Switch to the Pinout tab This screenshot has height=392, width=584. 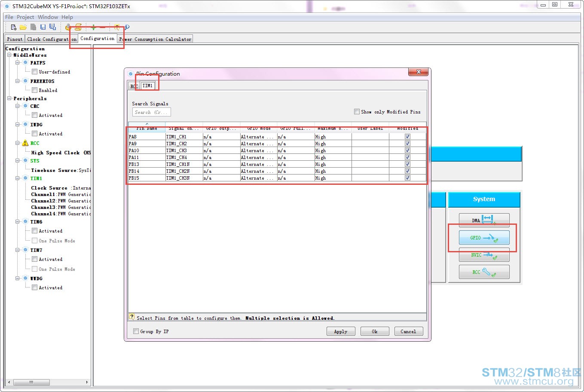(15, 39)
